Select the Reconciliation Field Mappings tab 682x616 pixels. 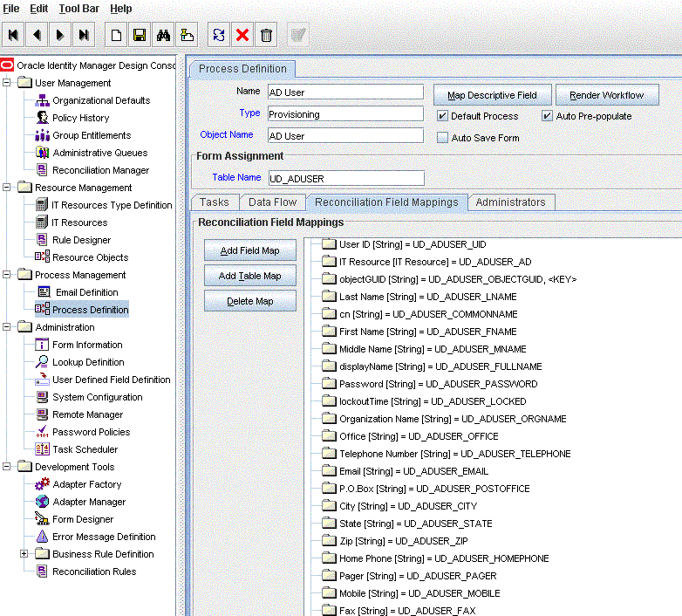pos(386,202)
